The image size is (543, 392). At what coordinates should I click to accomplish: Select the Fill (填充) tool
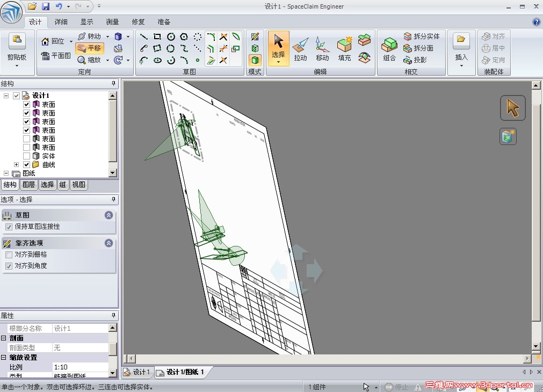coord(344,50)
